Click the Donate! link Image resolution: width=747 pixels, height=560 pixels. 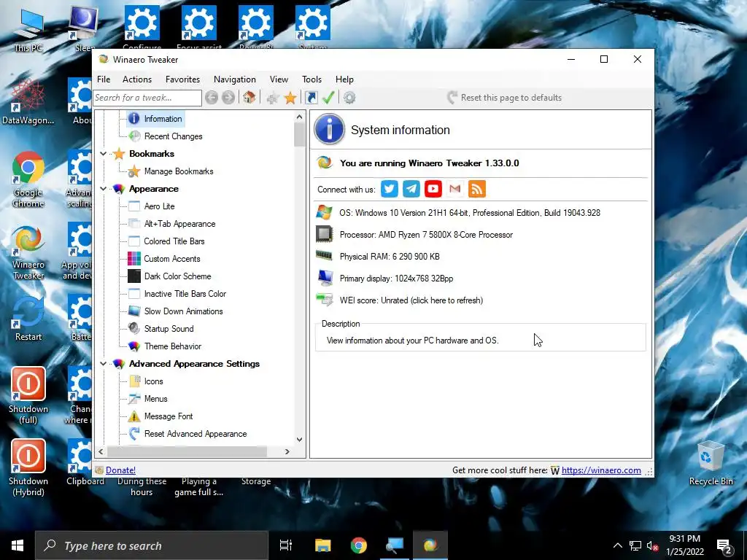[120, 470]
